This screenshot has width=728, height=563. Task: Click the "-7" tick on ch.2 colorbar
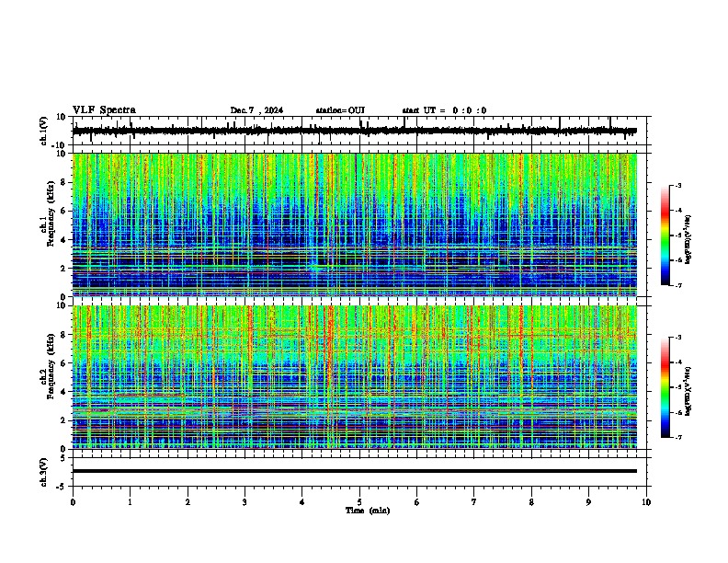pos(678,438)
